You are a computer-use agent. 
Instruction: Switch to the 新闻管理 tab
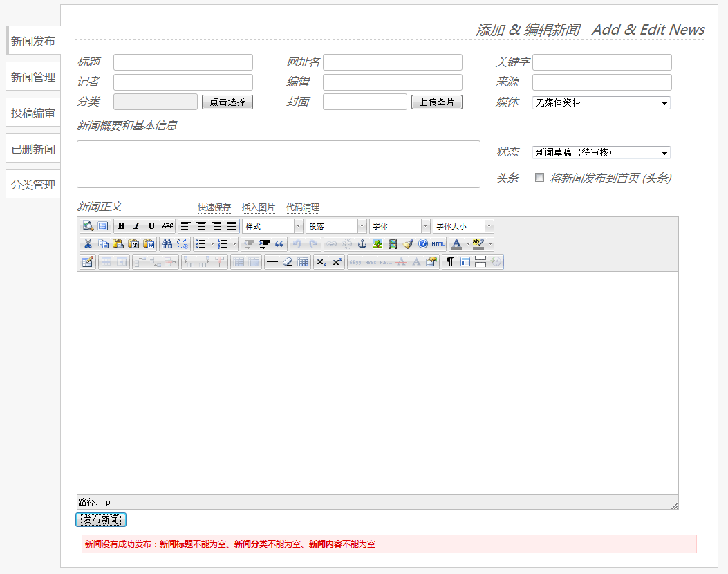point(33,77)
